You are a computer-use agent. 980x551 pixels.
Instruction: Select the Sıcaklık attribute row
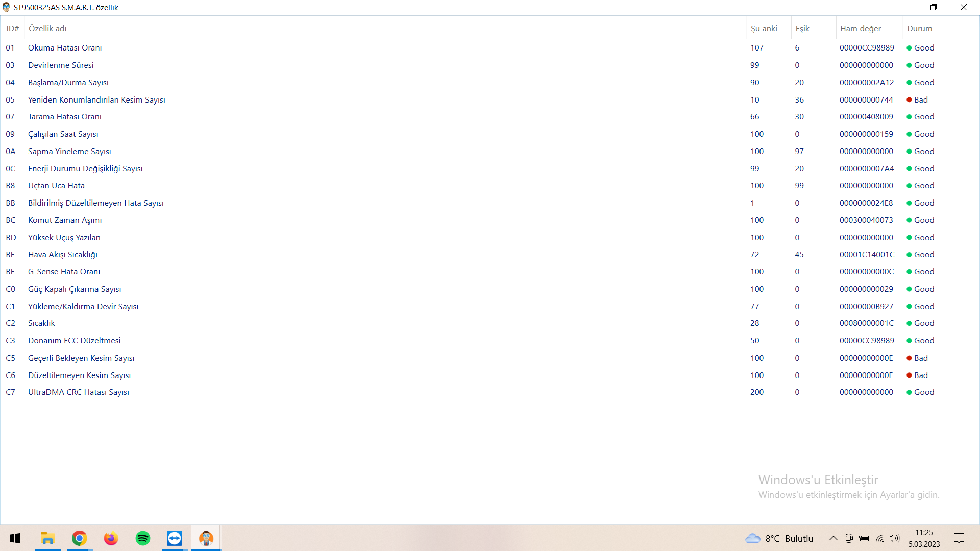point(41,323)
